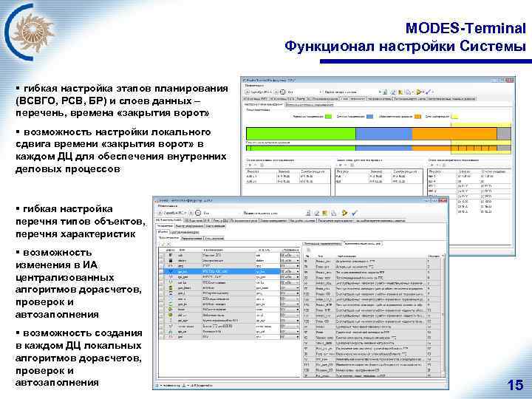Click blue segment of the upper timeline bar
The width and height of the screenshot is (532, 399).
(x=383, y=134)
